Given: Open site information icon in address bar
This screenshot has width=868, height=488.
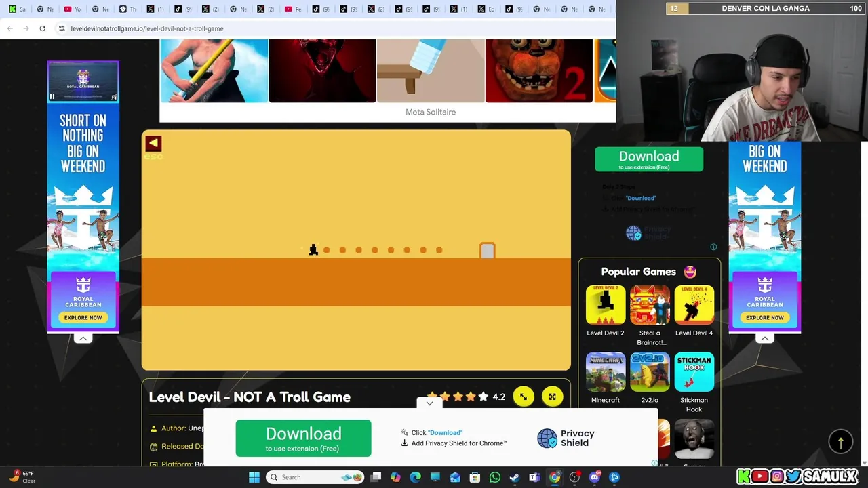Looking at the screenshot, I should click(62, 28).
